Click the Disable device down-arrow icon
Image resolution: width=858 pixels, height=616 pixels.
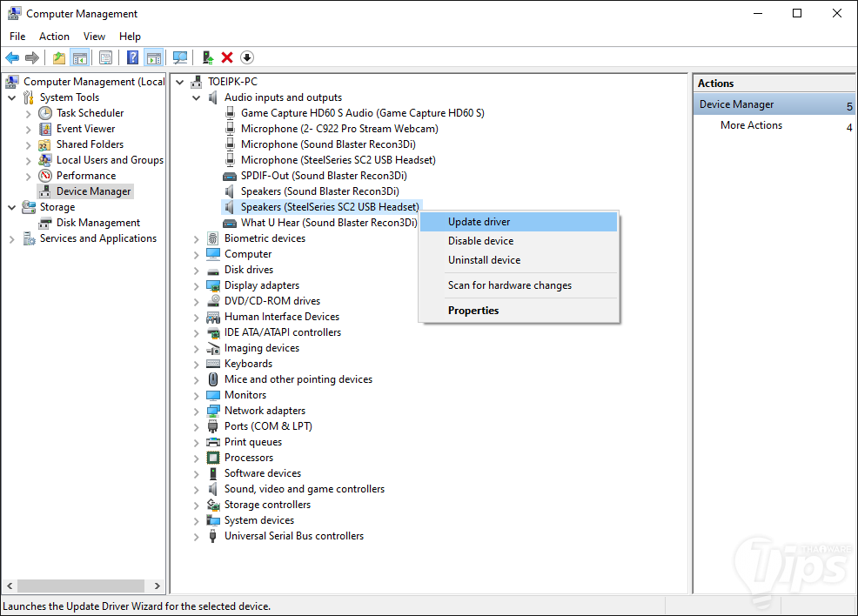click(x=247, y=57)
